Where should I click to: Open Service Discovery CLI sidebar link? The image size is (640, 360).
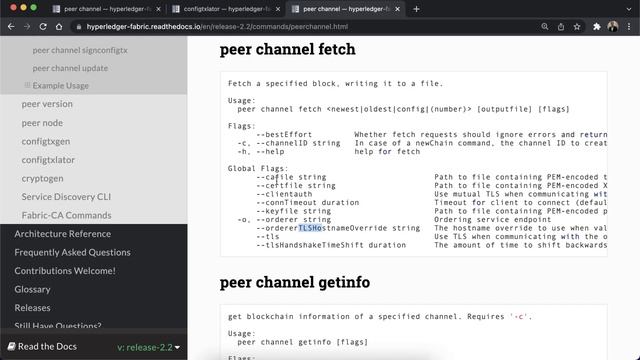(66, 197)
